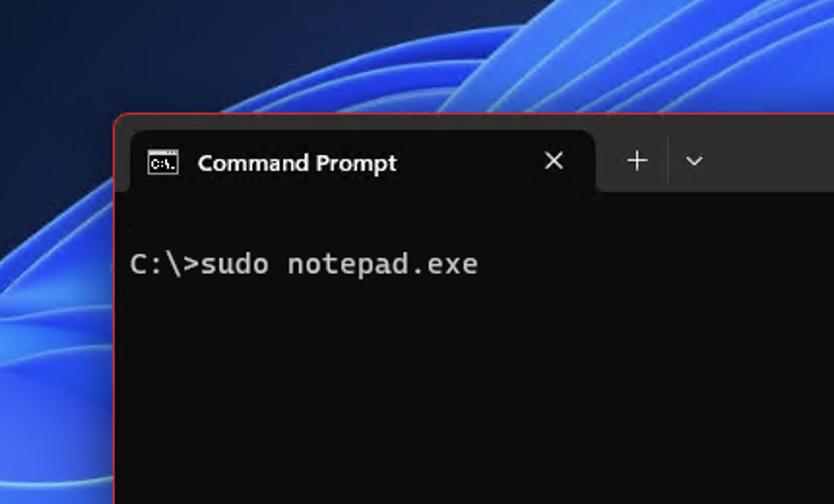The image size is (834, 504).
Task: Click the divider between plus and chevron
Action: tap(667, 161)
